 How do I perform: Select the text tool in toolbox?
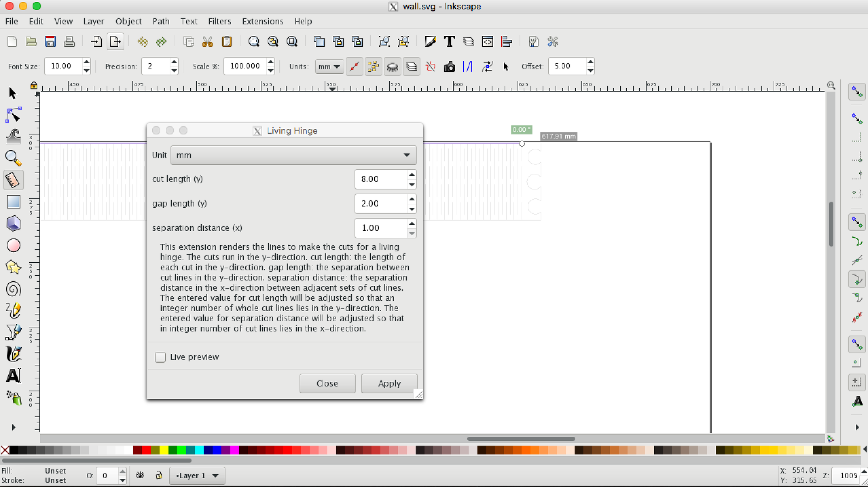click(13, 376)
